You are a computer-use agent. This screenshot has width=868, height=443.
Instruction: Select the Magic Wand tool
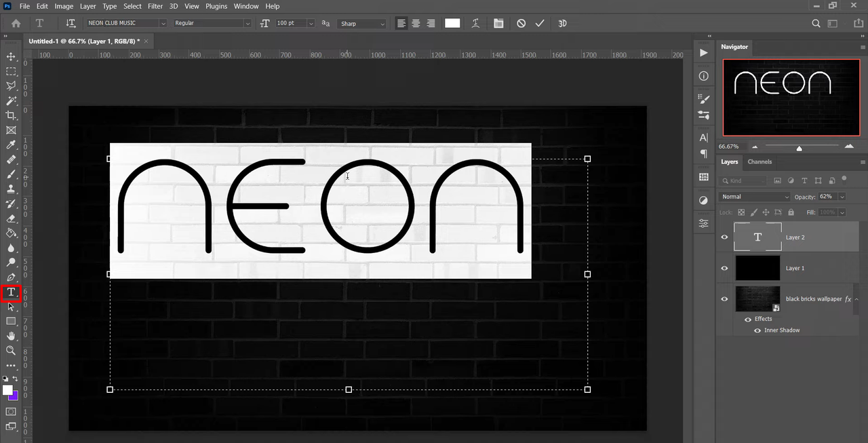[x=11, y=101]
